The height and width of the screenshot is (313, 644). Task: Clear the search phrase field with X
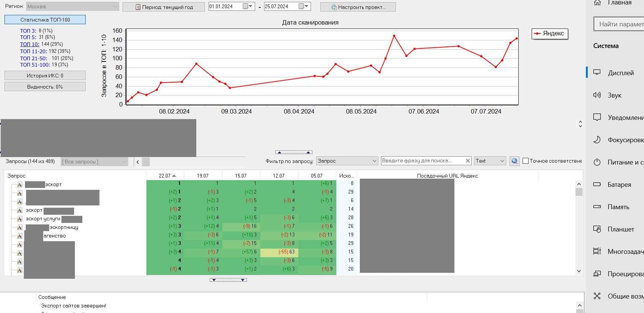tap(468, 161)
